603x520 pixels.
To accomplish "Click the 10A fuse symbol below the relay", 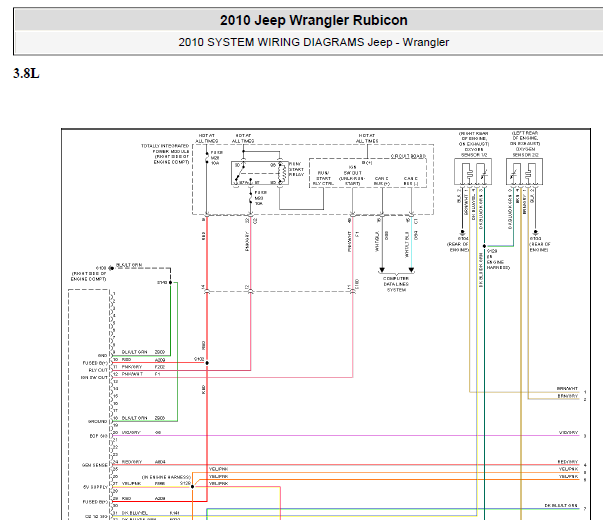I will [x=251, y=198].
